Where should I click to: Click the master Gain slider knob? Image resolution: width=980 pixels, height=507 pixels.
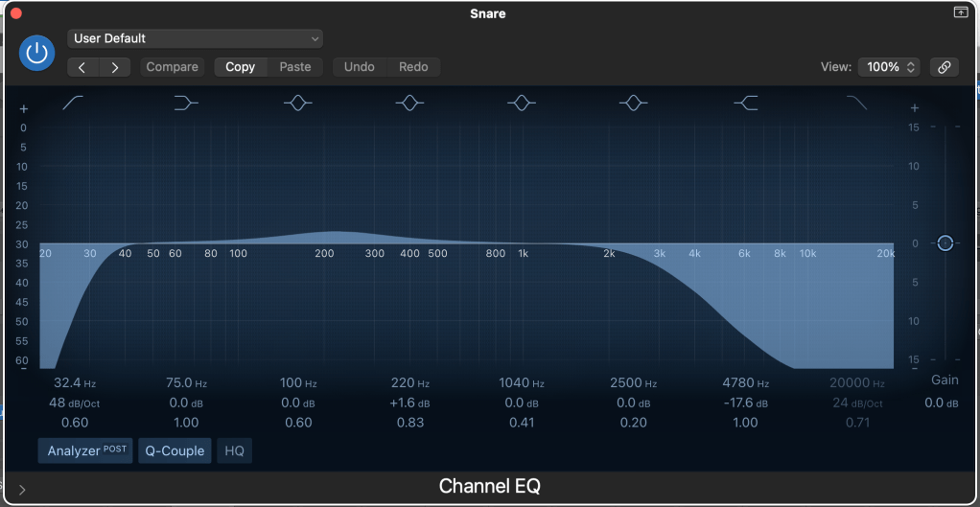coord(945,243)
